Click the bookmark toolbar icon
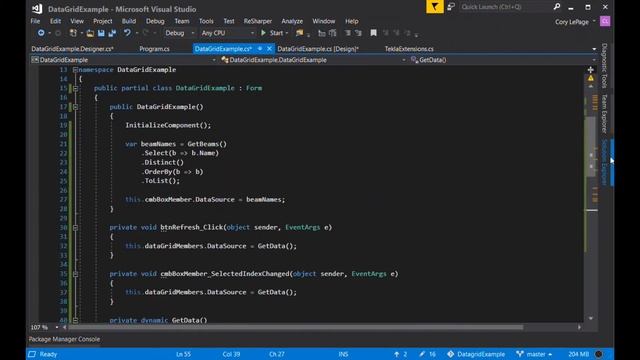 373,33
